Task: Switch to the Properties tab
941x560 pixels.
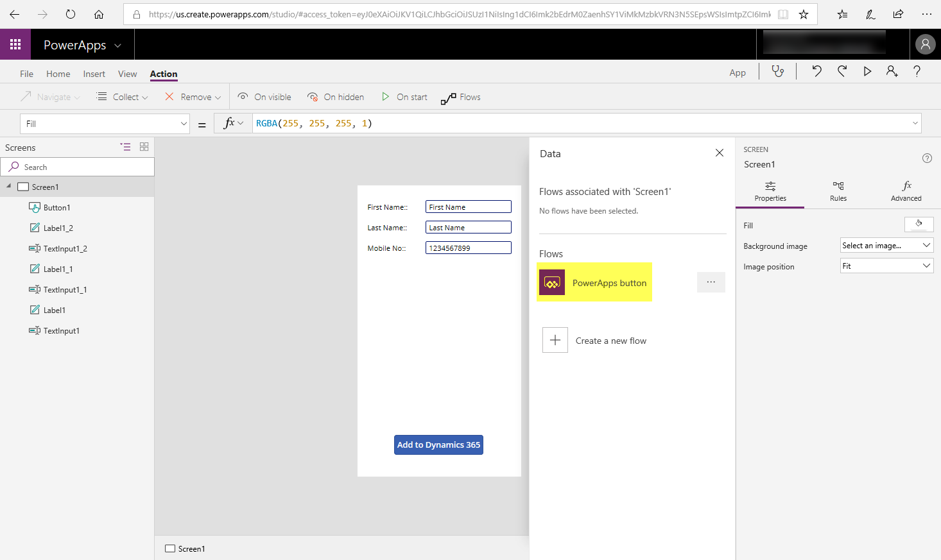Action: click(770, 191)
